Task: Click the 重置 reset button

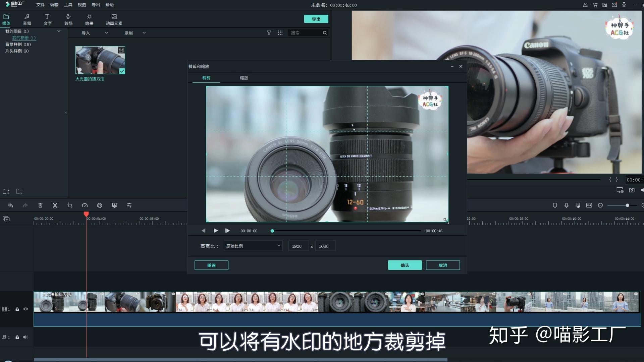Action: click(x=211, y=265)
